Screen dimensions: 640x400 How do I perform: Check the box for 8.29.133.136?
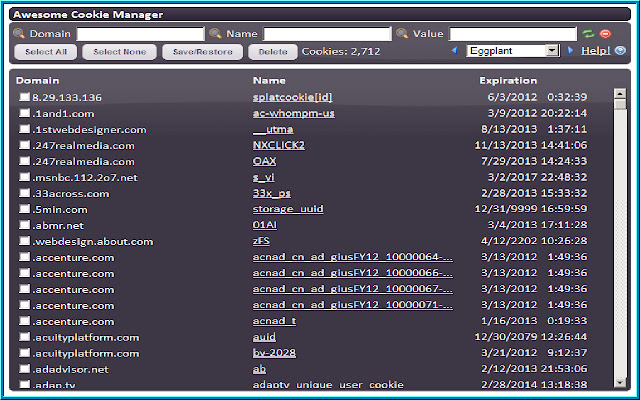24,97
